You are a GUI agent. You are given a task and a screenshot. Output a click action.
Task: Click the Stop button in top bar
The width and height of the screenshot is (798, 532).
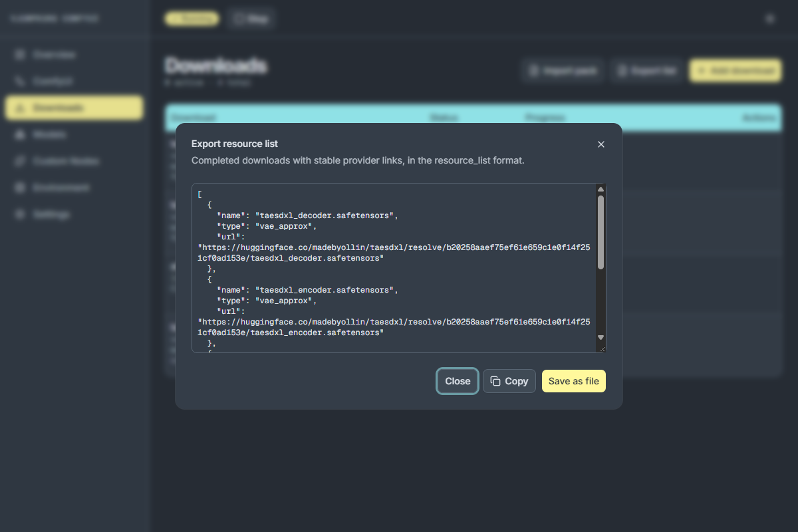(251, 19)
